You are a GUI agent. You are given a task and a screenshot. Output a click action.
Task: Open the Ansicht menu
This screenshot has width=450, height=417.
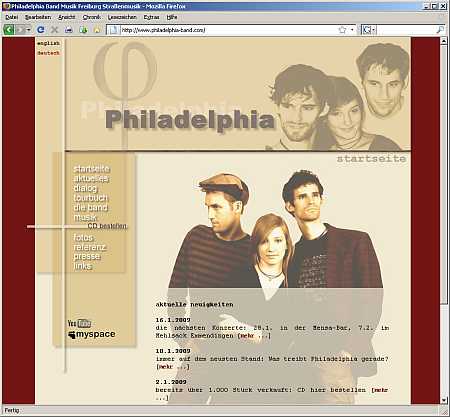66,17
